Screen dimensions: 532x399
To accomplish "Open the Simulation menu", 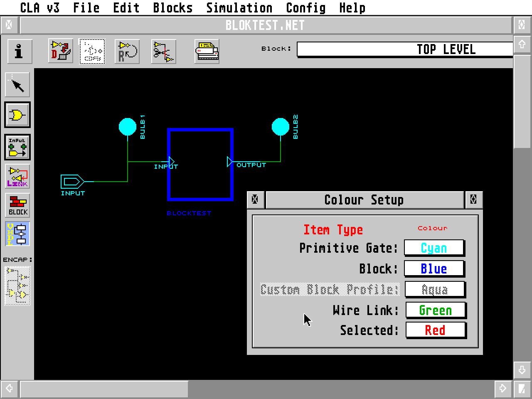I will [x=239, y=7].
